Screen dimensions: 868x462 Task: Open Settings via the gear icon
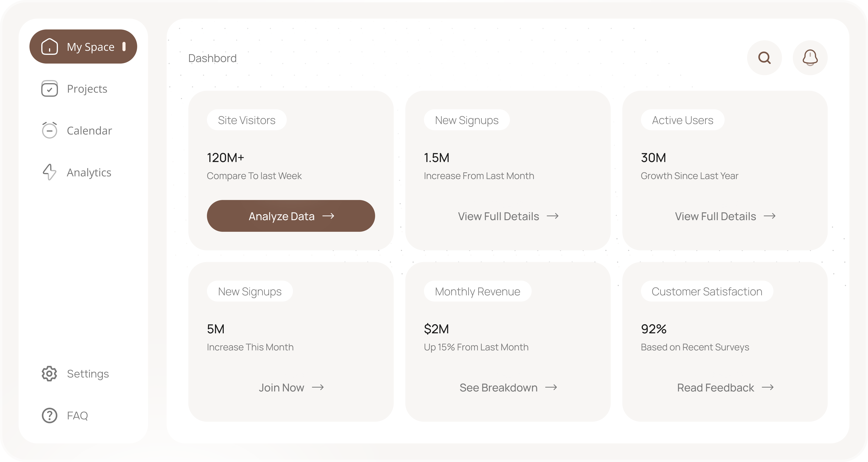point(49,373)
